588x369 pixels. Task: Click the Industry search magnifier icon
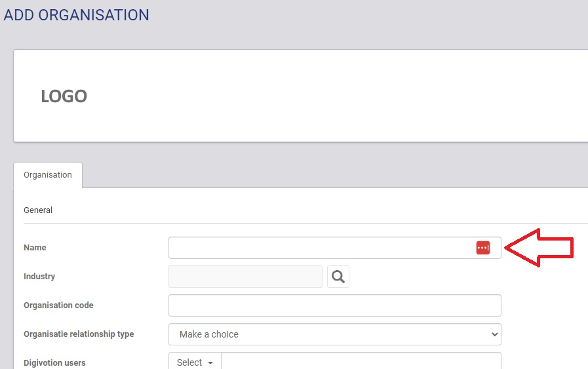pos(338,277)
